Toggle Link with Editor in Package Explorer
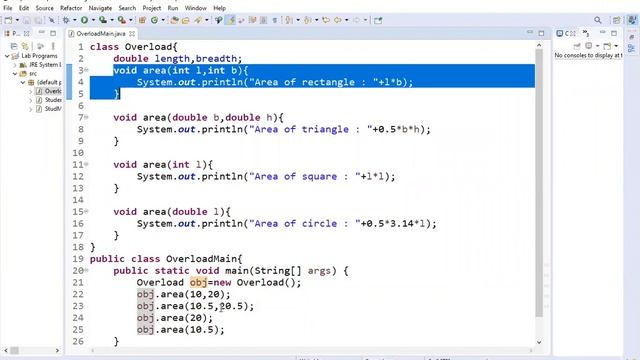Image resolution: width=640 pixels, height=360 pixels. pos(25,46)
